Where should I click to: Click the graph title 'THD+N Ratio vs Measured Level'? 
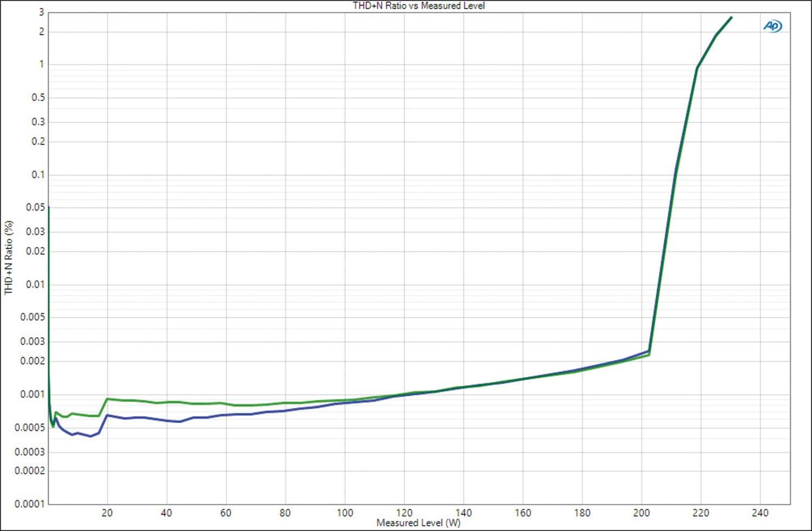pyautogui.click(x=418, y=5)
